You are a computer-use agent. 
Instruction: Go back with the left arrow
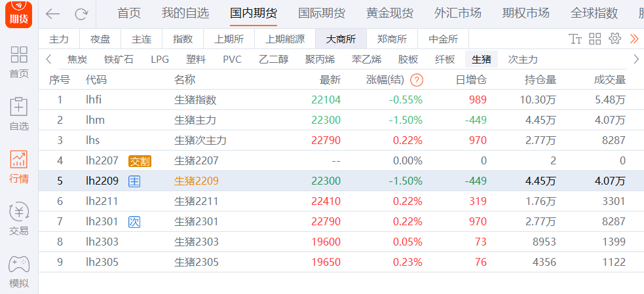[x=52, y=14]
